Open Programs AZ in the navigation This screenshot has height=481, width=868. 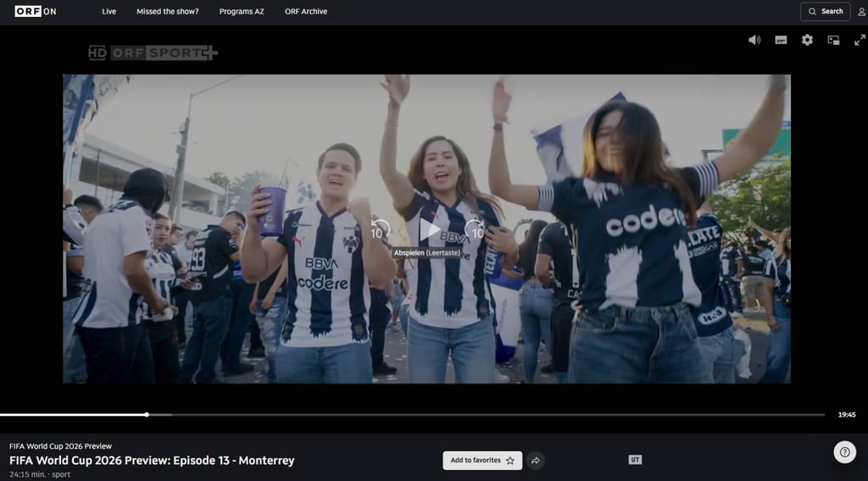pos(242,11)
